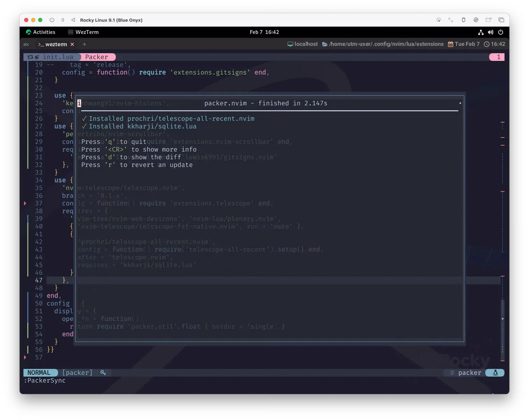
Task: Click the Tue Feb 7 date text
Action: click(467, 44)
